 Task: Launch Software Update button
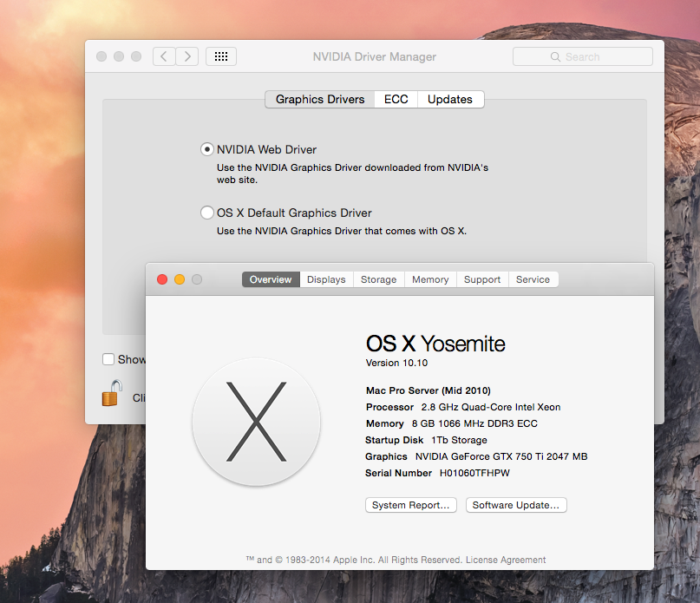point(516,505)
